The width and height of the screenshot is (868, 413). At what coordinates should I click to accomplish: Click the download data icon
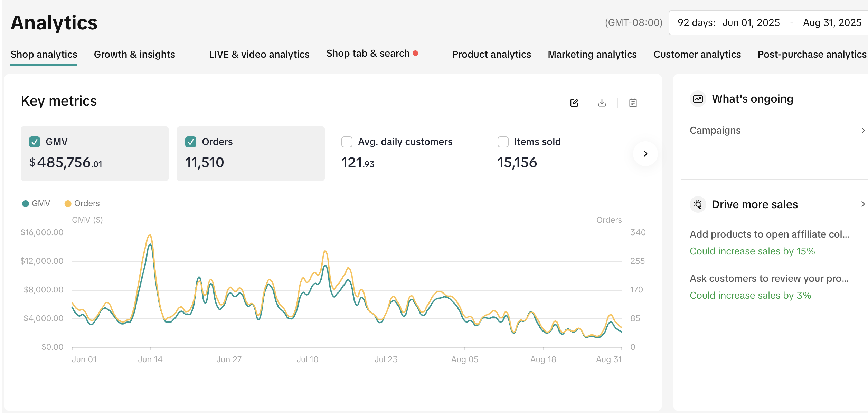602,103
